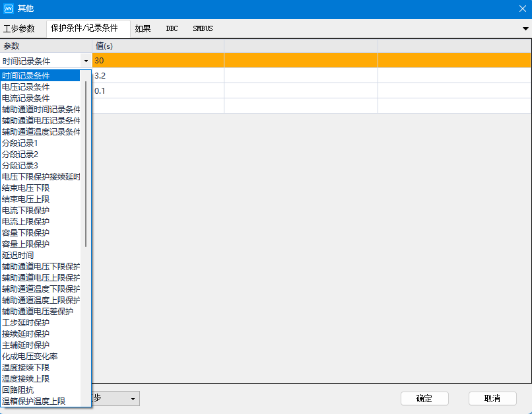Choose 延迟时间 option

click(40, 255)
